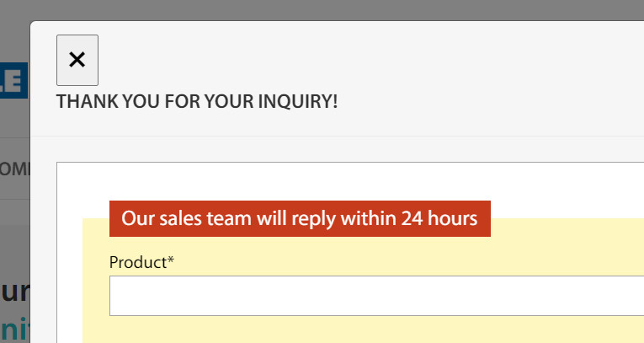
Task: Select the partially hidden HOME nav item
Action: tap(14, 169)
